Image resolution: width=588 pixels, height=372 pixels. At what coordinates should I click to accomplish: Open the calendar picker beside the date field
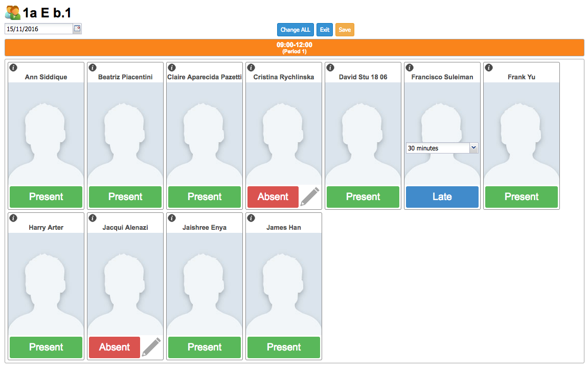coord(77,29)
